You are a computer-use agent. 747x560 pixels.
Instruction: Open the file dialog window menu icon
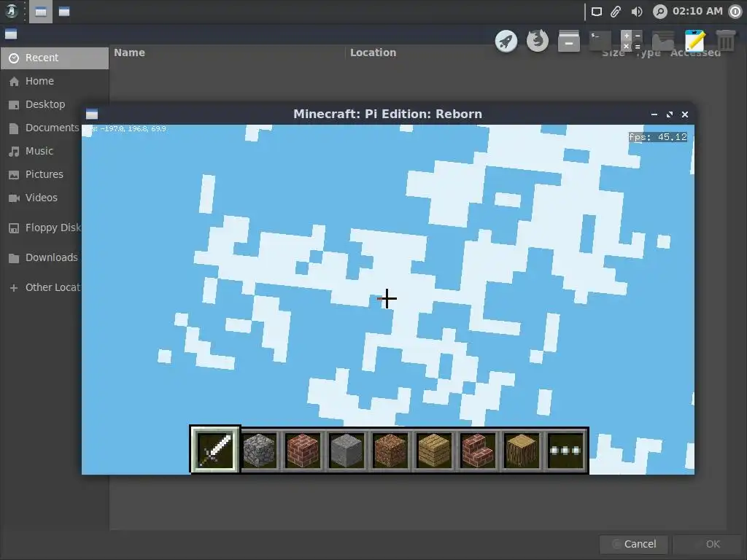pos(11,34)
